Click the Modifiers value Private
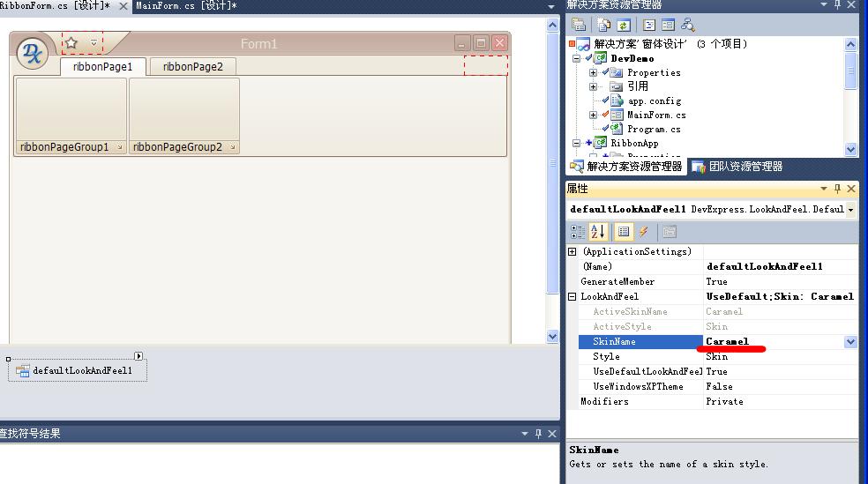 781,402
